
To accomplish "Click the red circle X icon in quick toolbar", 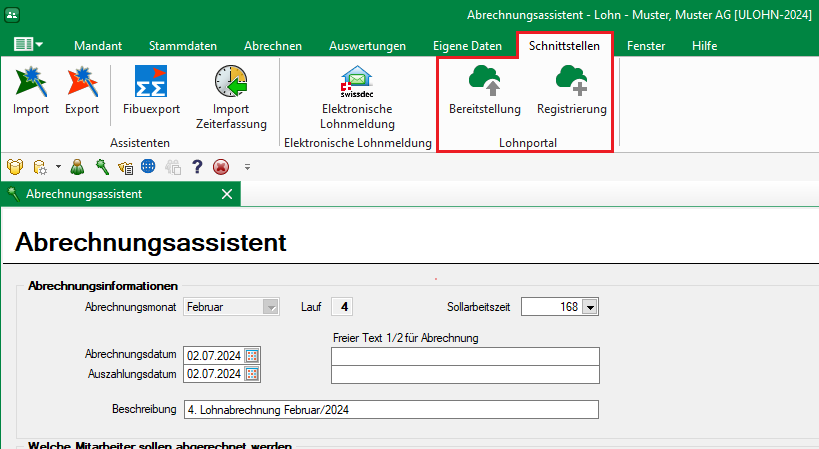I will (x=220, y=167).
